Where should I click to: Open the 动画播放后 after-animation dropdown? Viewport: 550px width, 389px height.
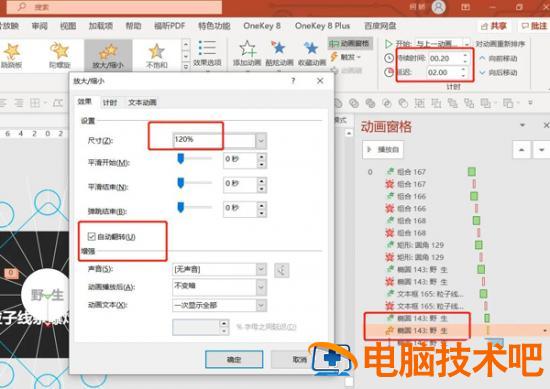click(x=261, y=287)
